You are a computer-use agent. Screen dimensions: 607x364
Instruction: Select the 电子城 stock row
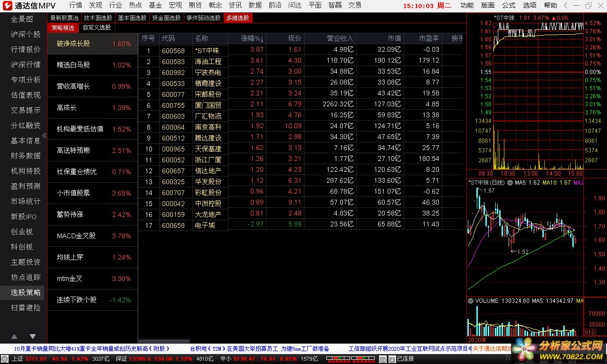300,224
